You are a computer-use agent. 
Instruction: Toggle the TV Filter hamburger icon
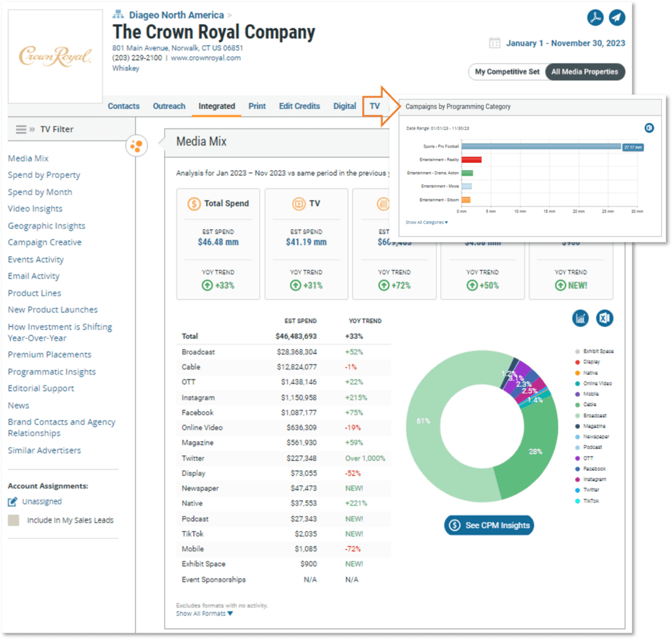pyautogui.click(x=21, y=129)
